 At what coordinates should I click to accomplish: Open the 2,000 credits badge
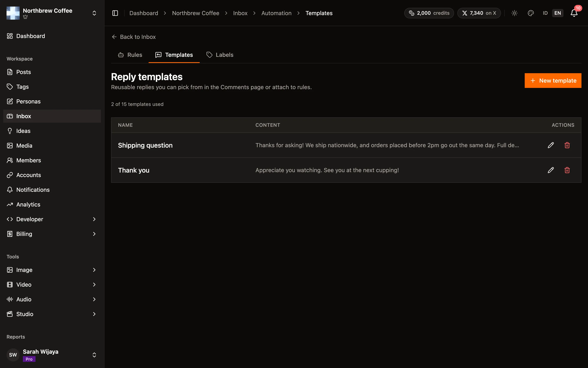tap(429, 13)
